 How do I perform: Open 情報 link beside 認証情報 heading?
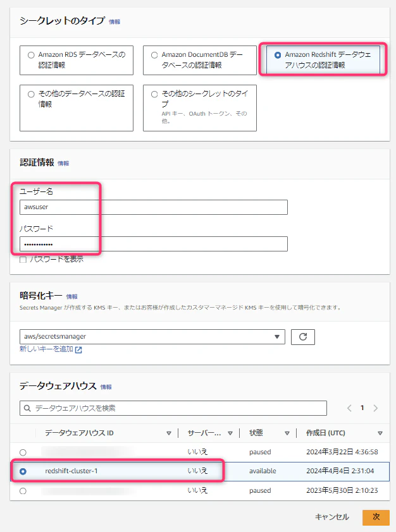click(63, 164)
